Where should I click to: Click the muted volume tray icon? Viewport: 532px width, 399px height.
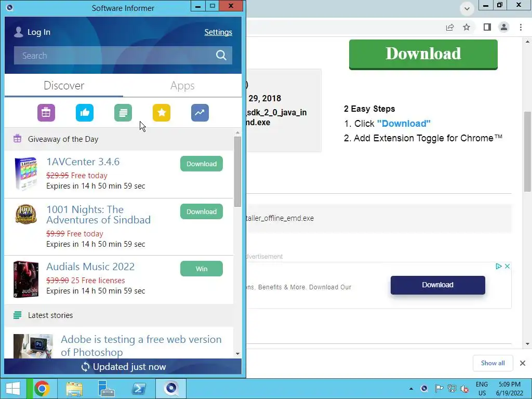[464, 389]
